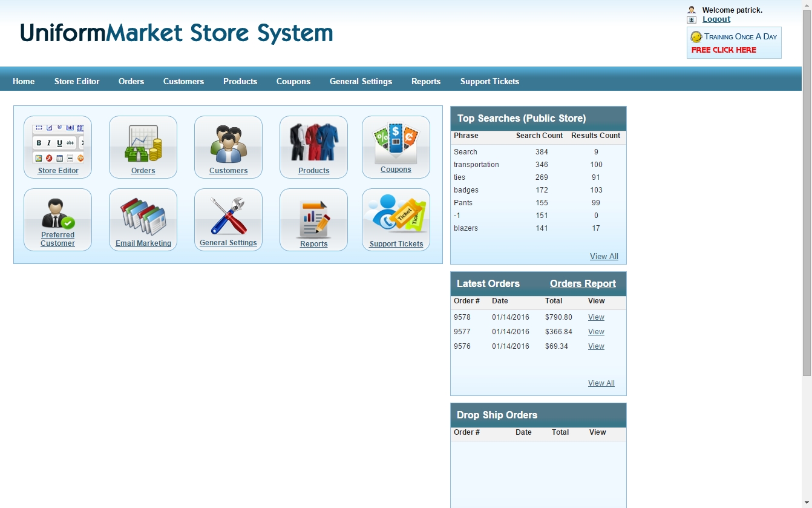View order 9576 details

coord(596,346)
